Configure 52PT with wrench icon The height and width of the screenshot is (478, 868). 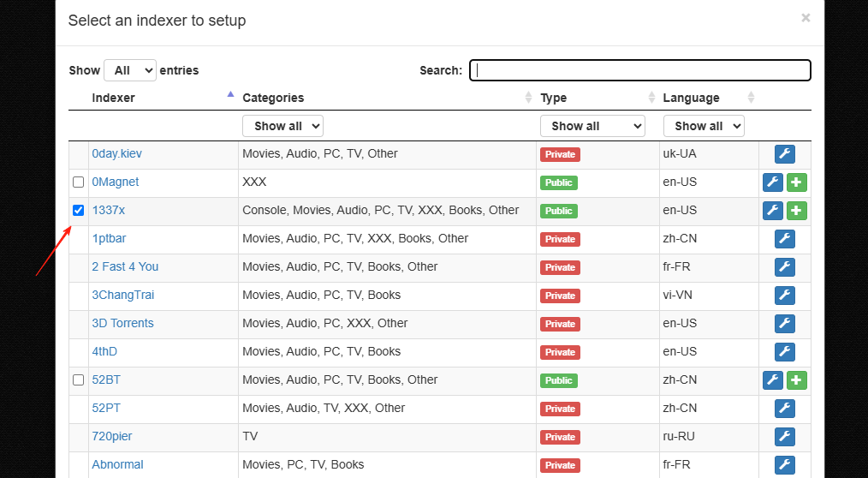coord(784,409)
